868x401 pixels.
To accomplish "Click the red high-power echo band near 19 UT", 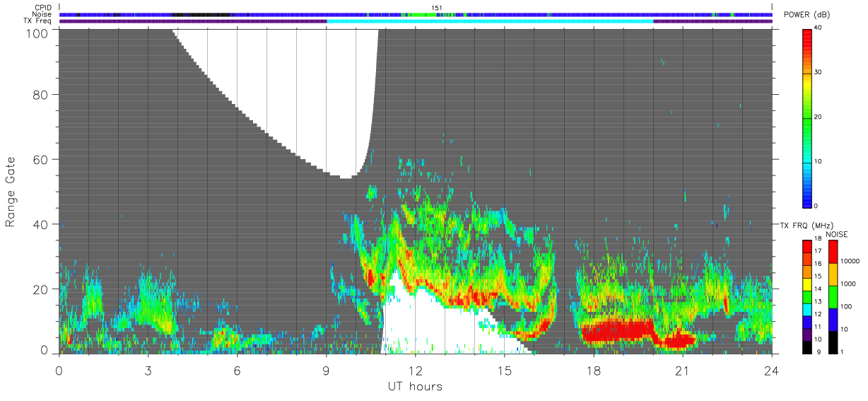I will 618,331.
